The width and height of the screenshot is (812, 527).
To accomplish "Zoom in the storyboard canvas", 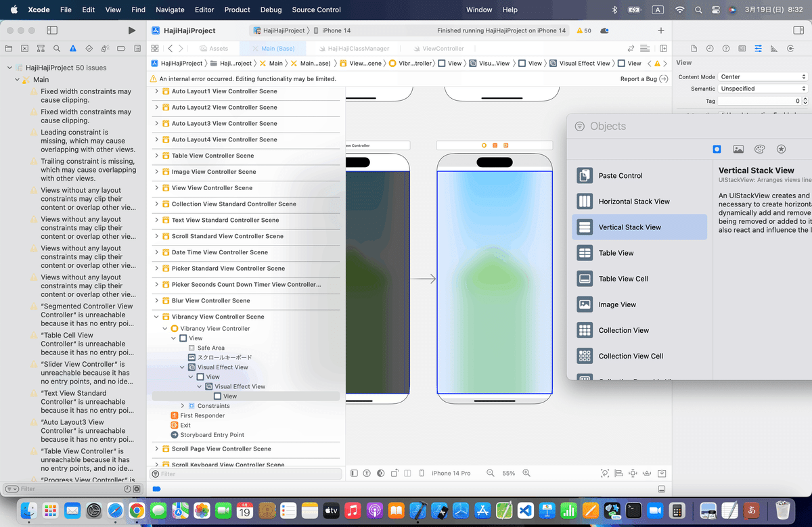I will pyautogui.click(x=526, y=474).
